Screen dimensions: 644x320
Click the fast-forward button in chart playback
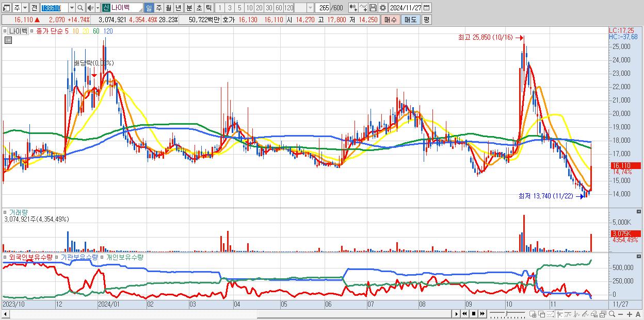(x=482, y=314)
